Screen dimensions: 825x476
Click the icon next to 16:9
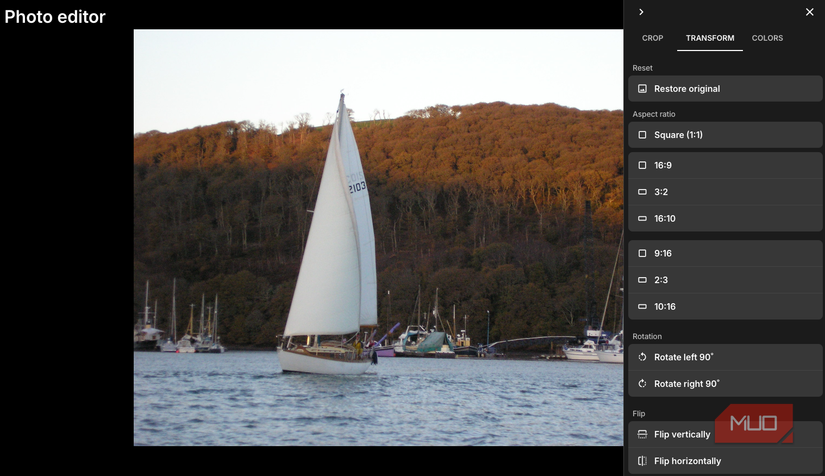pos(642,165)
